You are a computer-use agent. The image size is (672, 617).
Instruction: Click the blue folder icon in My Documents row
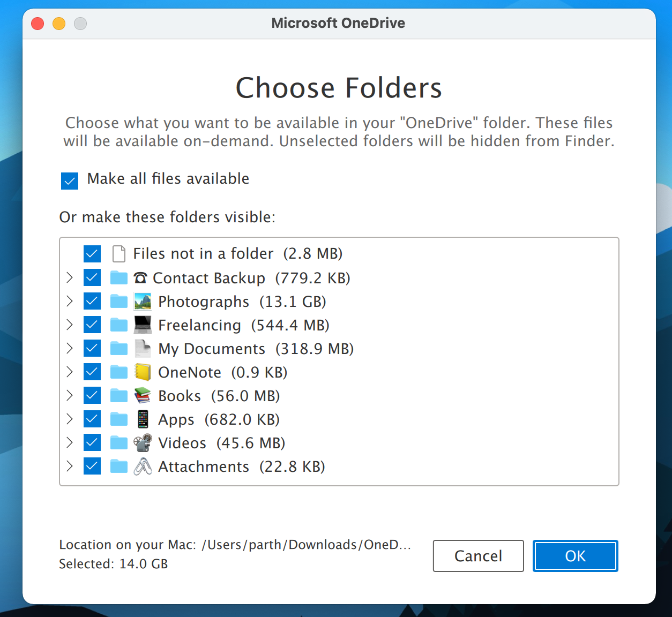pos(119,349)
